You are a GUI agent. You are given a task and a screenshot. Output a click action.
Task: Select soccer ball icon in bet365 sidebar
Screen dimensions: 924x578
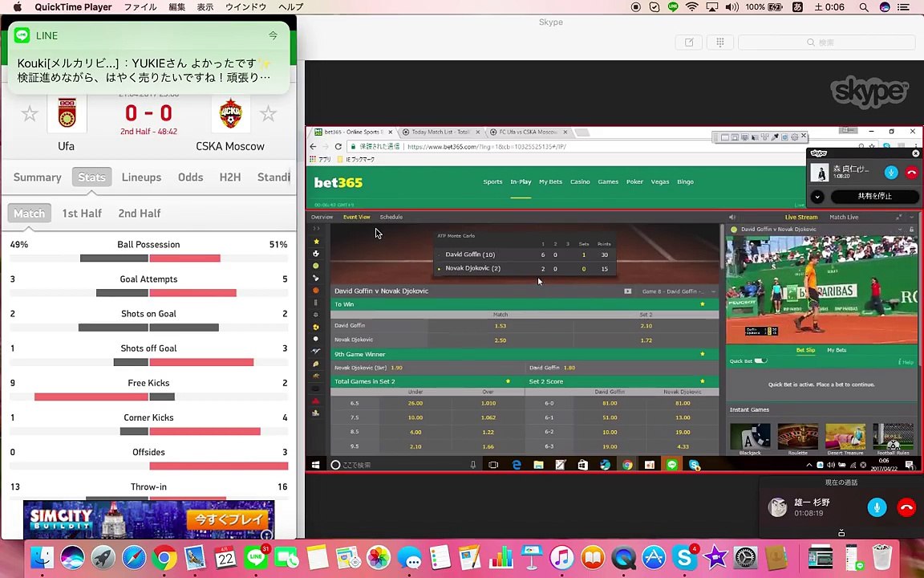point(317,254)
